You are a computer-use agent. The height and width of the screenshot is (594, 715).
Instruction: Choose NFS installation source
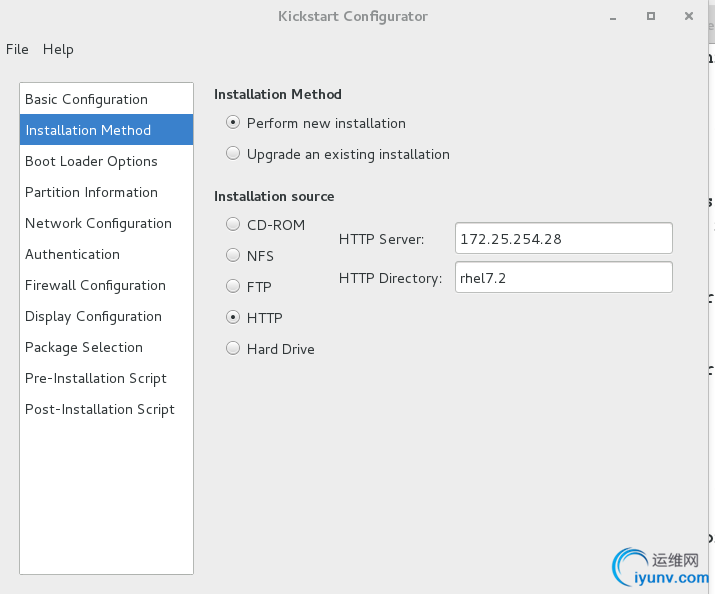point(233,256)
